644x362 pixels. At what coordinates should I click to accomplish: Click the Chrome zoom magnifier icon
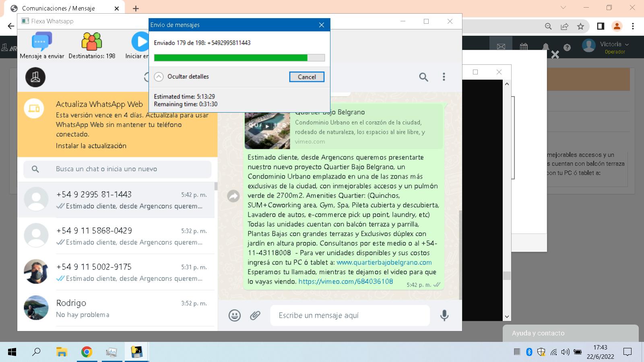click(548, 26)
